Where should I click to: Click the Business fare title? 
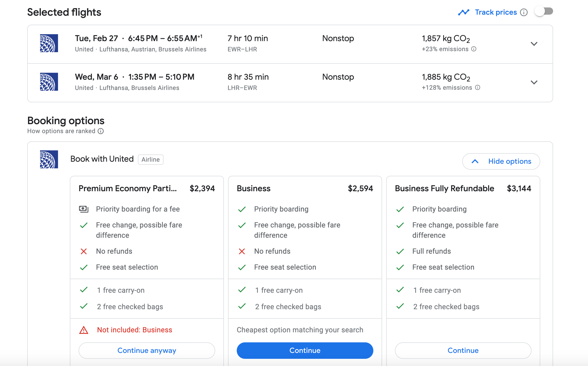tap(254, 188)
